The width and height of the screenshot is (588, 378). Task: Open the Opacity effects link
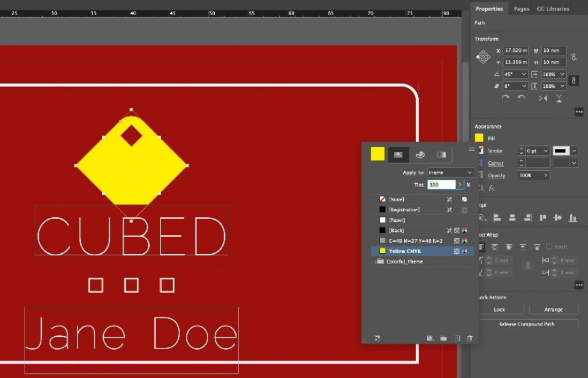[496, 176]
